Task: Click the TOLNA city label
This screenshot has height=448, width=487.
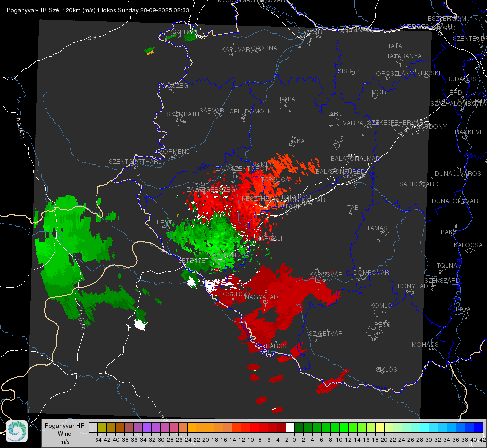Action: click(447, 266)
